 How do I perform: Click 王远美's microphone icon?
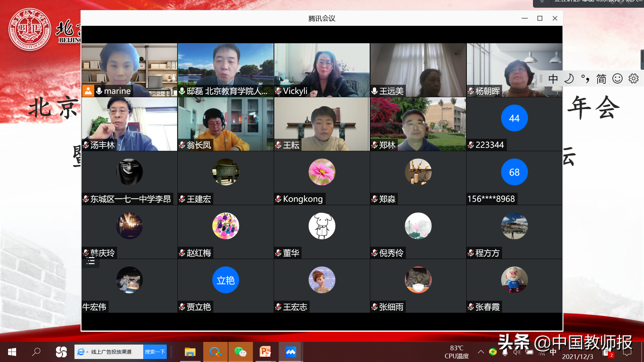[375, 91]
